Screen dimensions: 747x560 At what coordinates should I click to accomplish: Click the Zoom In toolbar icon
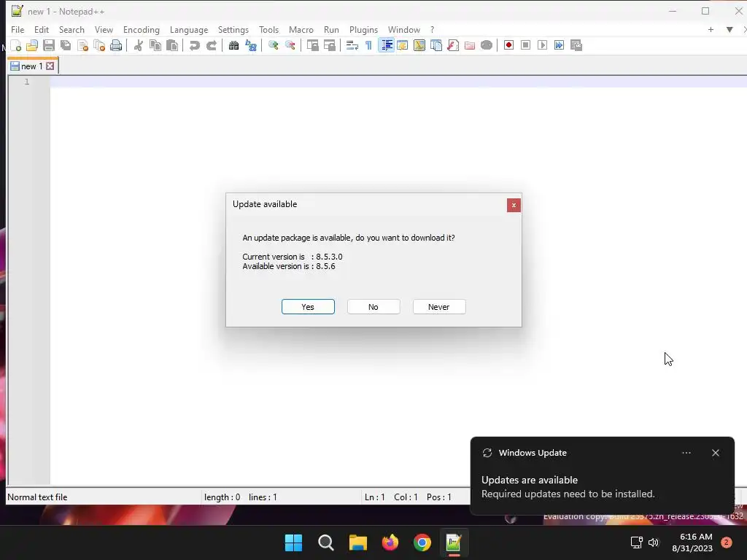coord(273,45)
